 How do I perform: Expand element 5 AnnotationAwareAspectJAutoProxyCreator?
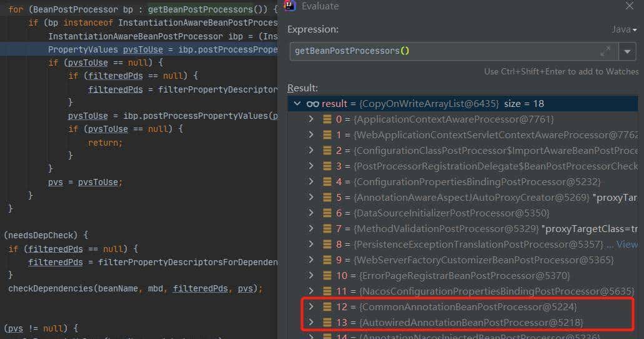[x=311, y=197]
